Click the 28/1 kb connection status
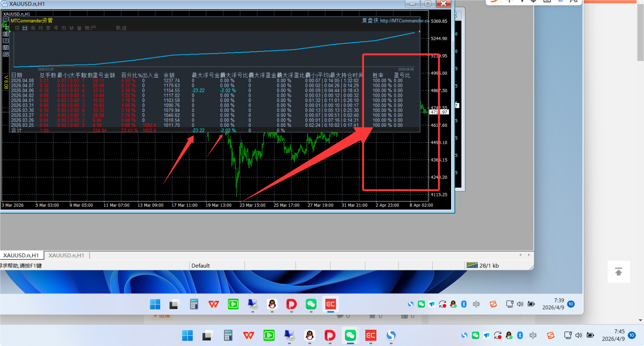644x346 pixels. pyautogui.click(x=489, y=265)
